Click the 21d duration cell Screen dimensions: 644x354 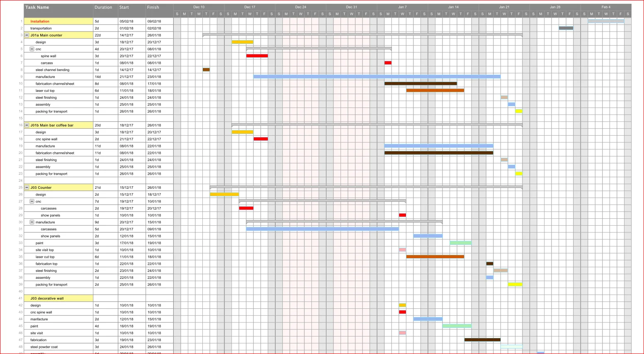coord(105,188)
